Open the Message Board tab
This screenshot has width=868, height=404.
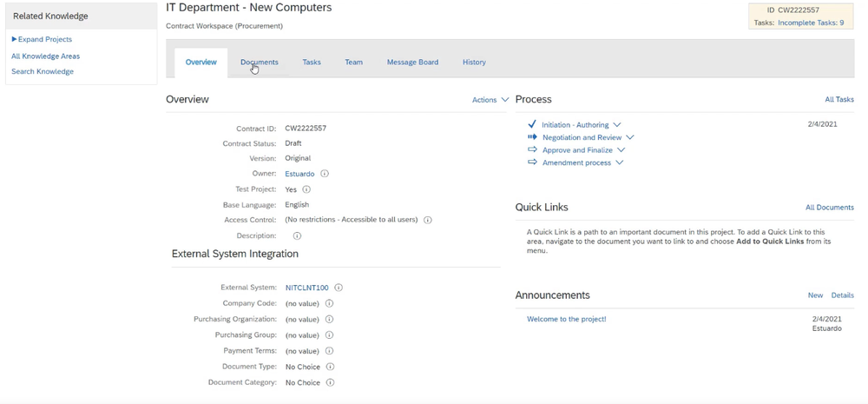(412, 62)
